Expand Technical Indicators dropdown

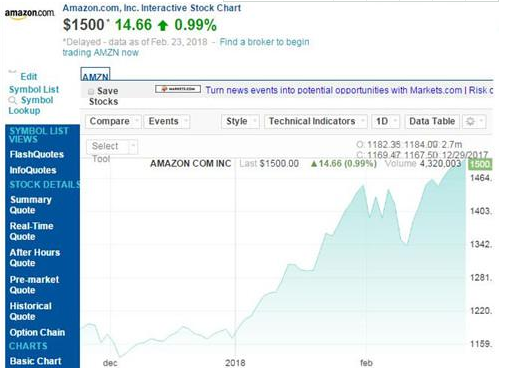coord(316,121)
